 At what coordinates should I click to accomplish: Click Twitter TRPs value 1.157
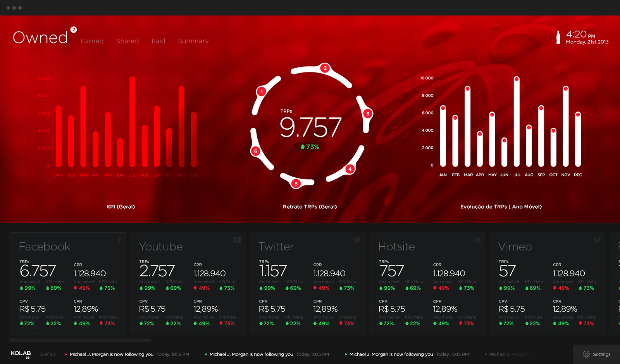pyautogui.click(x=273, y=271)
